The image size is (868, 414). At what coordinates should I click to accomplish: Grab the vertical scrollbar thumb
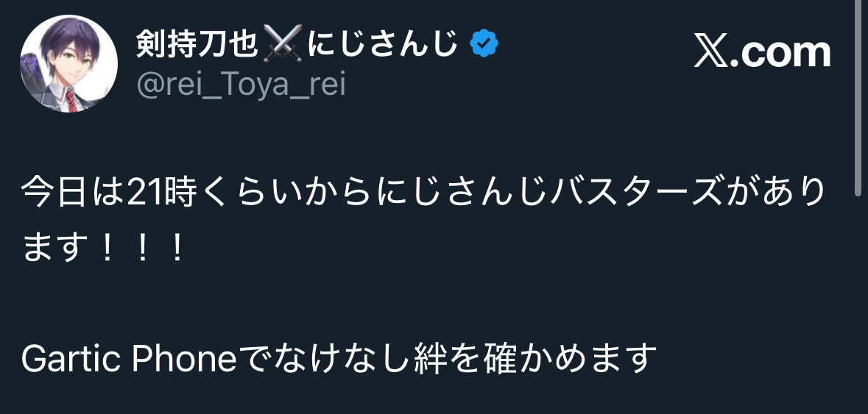pyautogui.click(x=858, y=96)
